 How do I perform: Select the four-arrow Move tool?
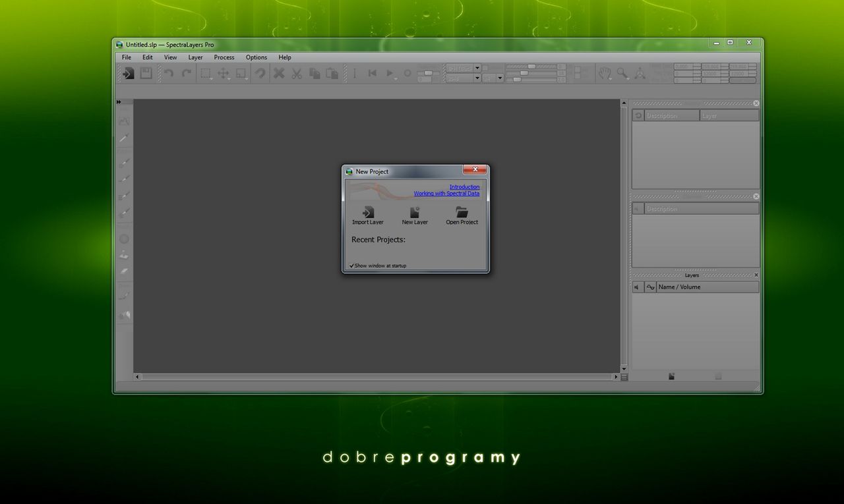[223, 73]
